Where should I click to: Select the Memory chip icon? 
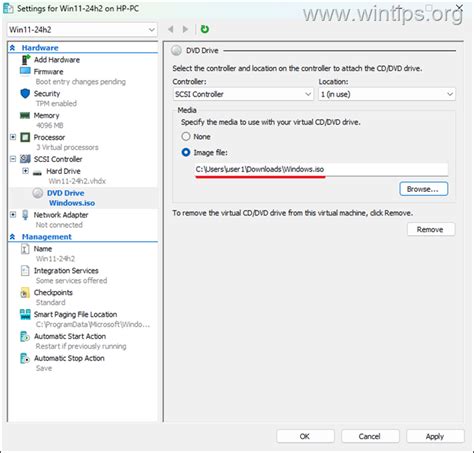click(25, 115)
